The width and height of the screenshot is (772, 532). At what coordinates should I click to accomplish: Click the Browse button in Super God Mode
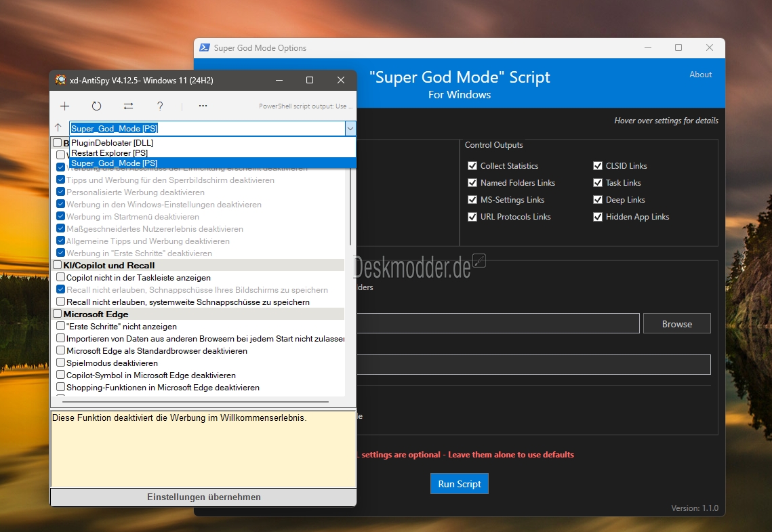(x=677, y=324)
